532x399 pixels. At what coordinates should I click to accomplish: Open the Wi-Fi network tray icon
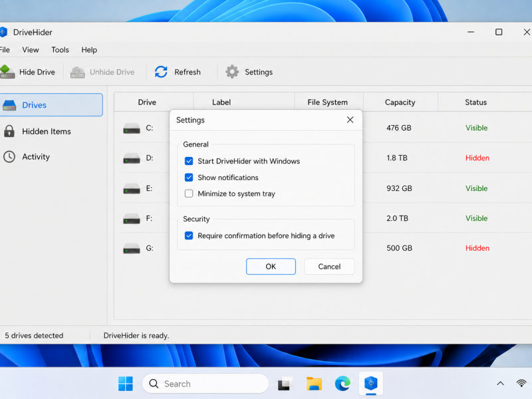tap(521, 384)
